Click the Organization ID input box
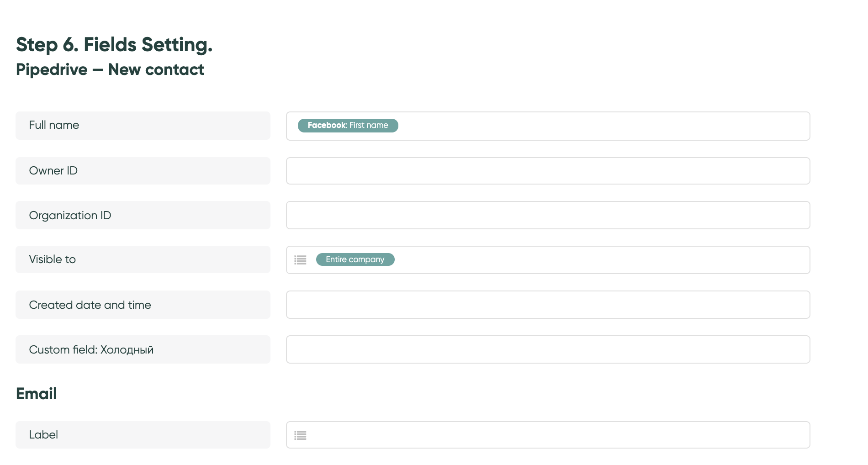 tap(548, 215)
